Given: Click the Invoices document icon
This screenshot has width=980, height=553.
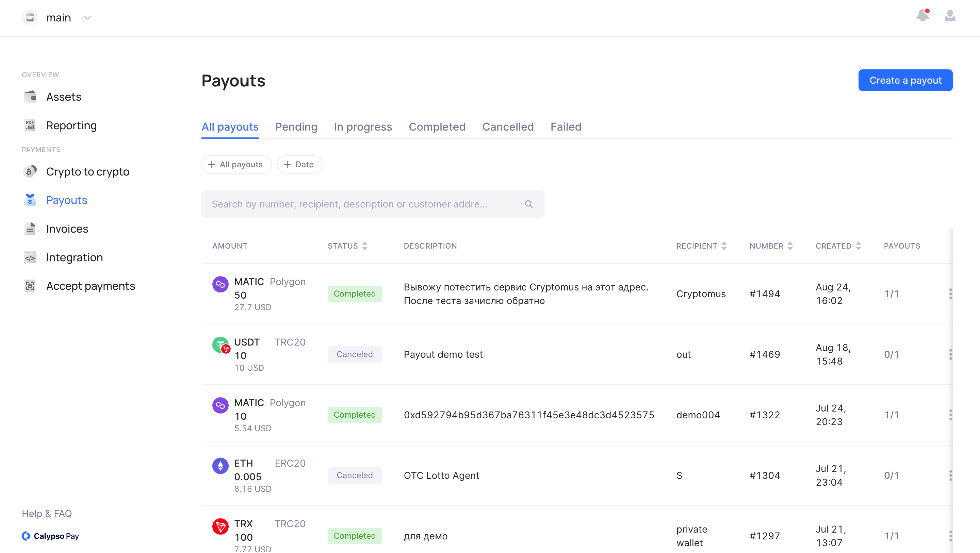Looking at the screenshot, I should tap(30, 229).
